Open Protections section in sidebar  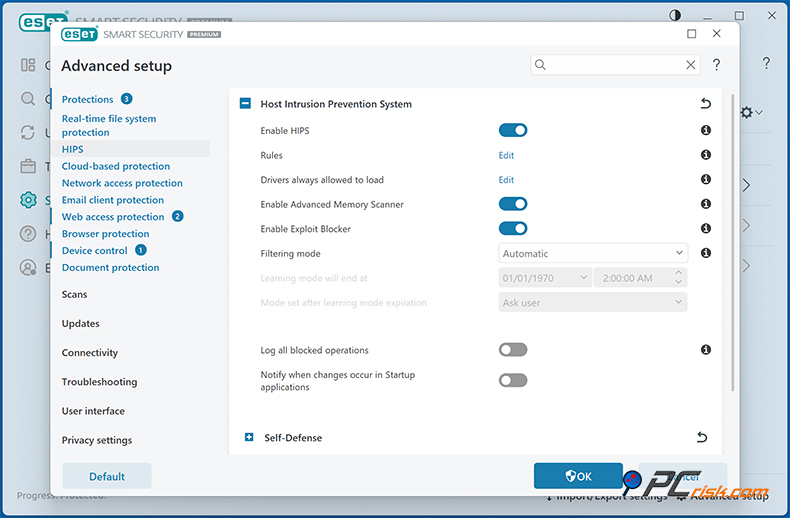pyautogui.click(x=87, y=99)
